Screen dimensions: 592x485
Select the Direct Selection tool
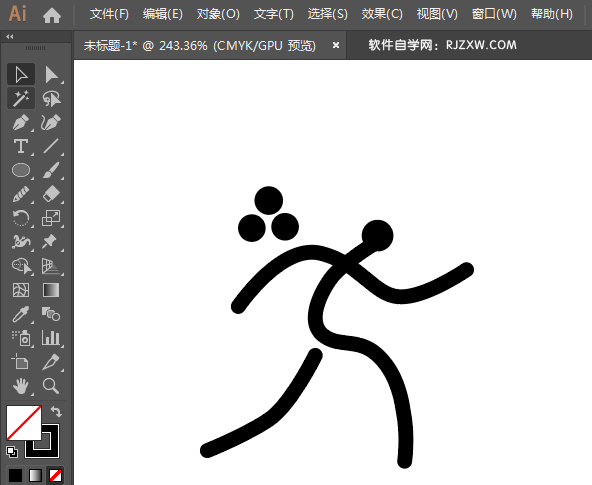[51, 74]
